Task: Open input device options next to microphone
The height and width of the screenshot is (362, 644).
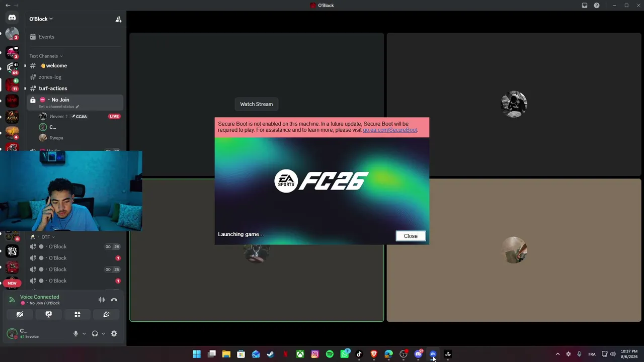Action: 84,333
